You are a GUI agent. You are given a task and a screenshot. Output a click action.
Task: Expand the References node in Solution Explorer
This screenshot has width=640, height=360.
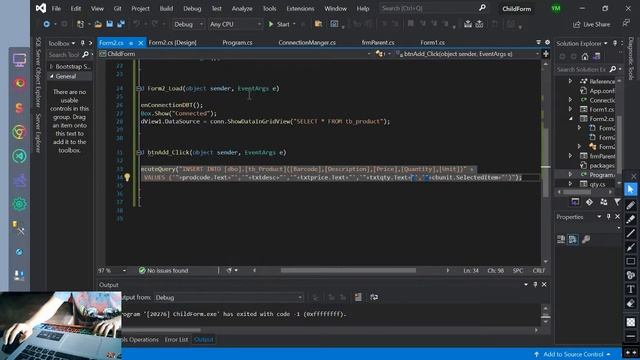pyautogui.click(x=570, y=81)
